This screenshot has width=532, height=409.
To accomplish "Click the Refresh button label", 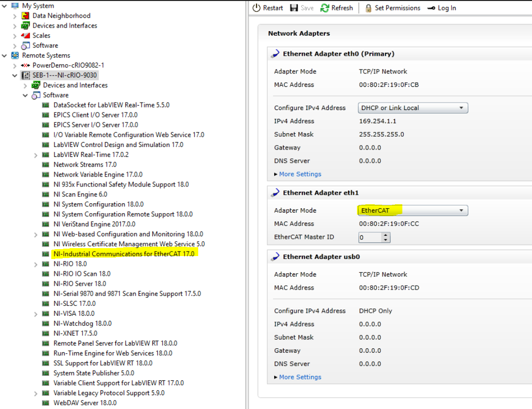I will point(342,8).
